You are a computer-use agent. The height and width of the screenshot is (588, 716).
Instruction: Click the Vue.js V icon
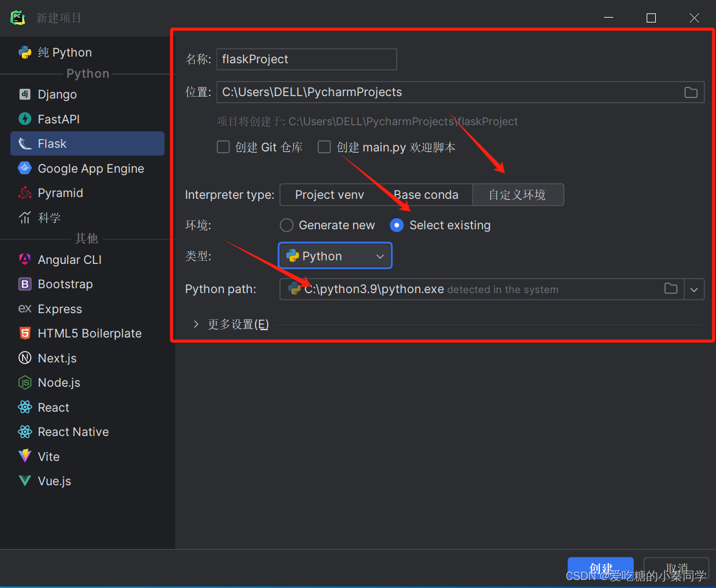click(x=25, y=481)
